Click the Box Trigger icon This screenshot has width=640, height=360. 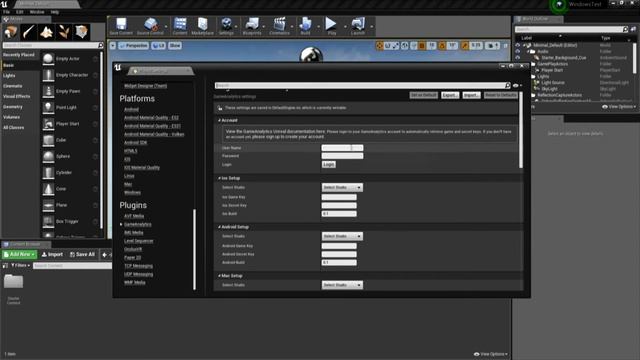(x=48, y=221)
